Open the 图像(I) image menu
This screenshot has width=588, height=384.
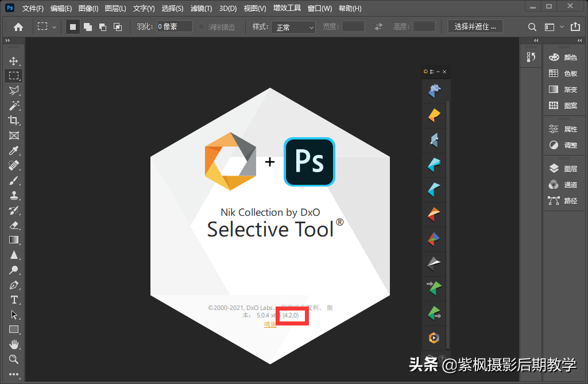coord(88,9)
